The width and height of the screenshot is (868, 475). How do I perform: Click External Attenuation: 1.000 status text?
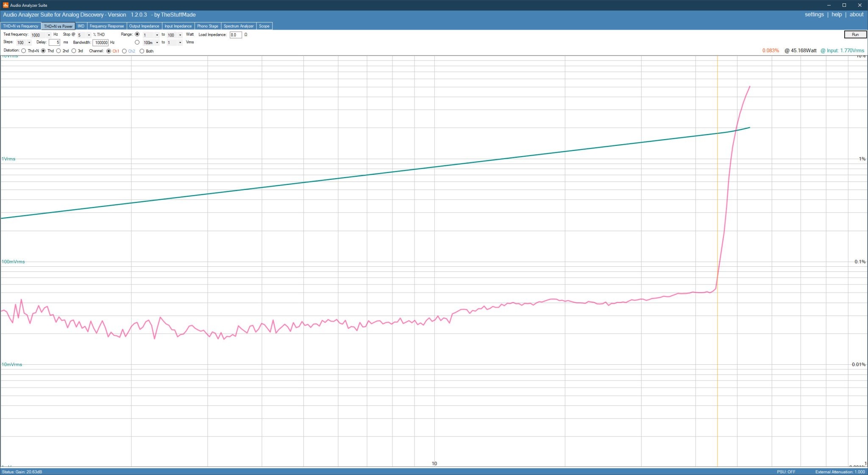(x=840, y=472)
